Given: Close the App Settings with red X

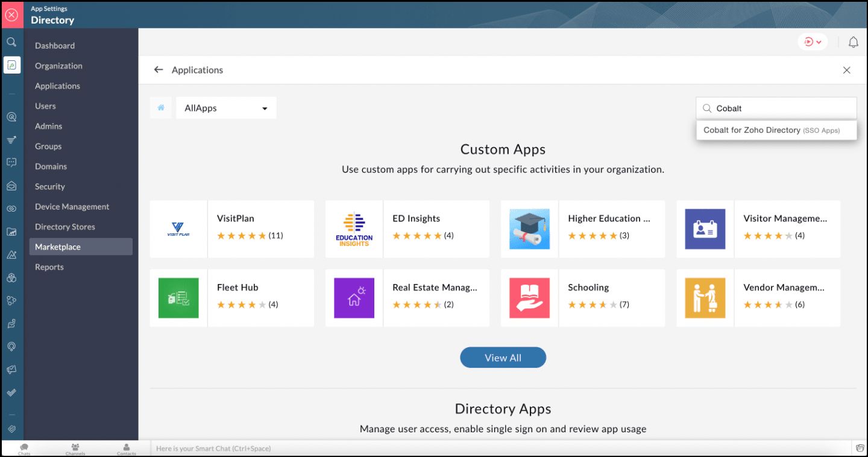Looking at the screenshot, I should [x=11, y=15].
